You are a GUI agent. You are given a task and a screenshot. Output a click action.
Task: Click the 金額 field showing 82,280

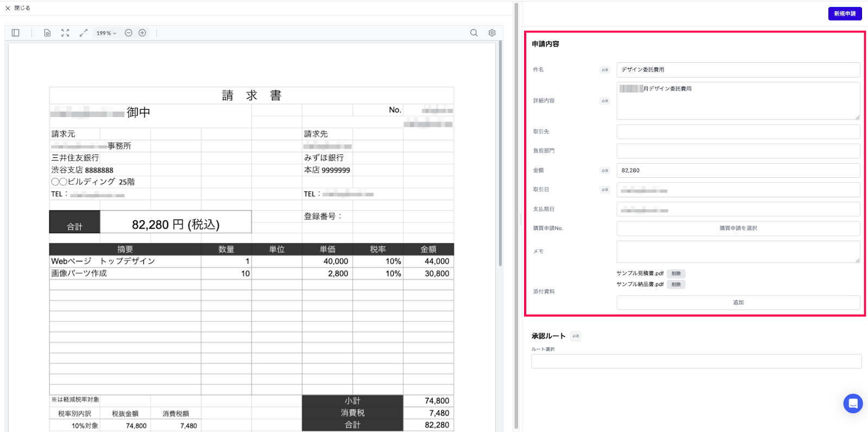click(738, 170)
